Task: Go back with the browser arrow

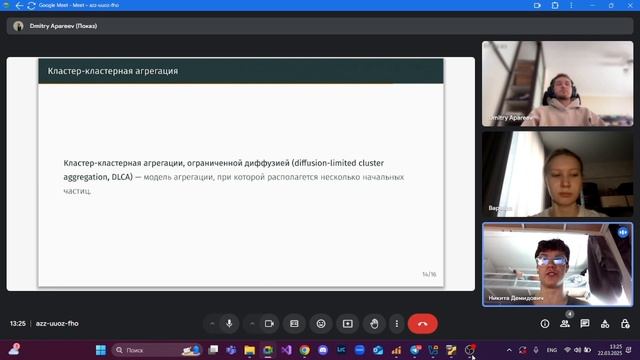Action: pyautogui.click(x=19, y=5)
